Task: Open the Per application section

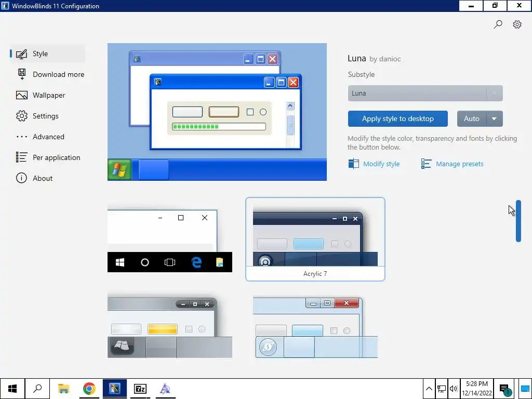Action: (56, 157)
